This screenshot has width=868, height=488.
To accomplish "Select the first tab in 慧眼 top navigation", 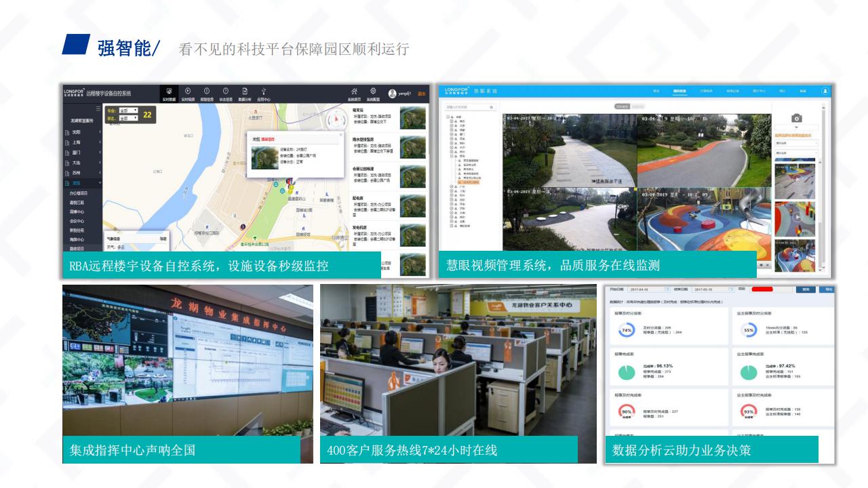I will tap(656, 90).
